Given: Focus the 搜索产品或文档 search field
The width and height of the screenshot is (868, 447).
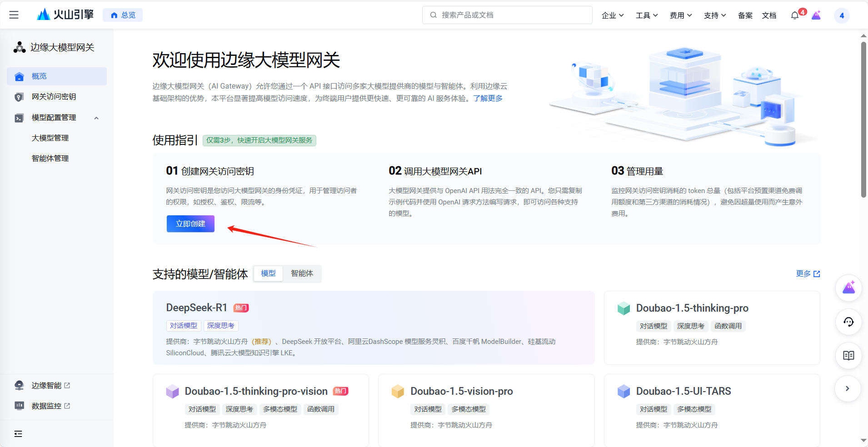Looking at the screenshot, I should click(x=507, y=15).
